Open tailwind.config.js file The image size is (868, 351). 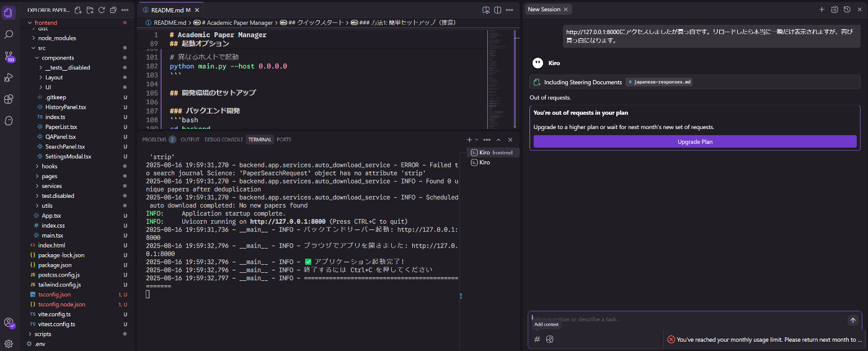point(59,285)
